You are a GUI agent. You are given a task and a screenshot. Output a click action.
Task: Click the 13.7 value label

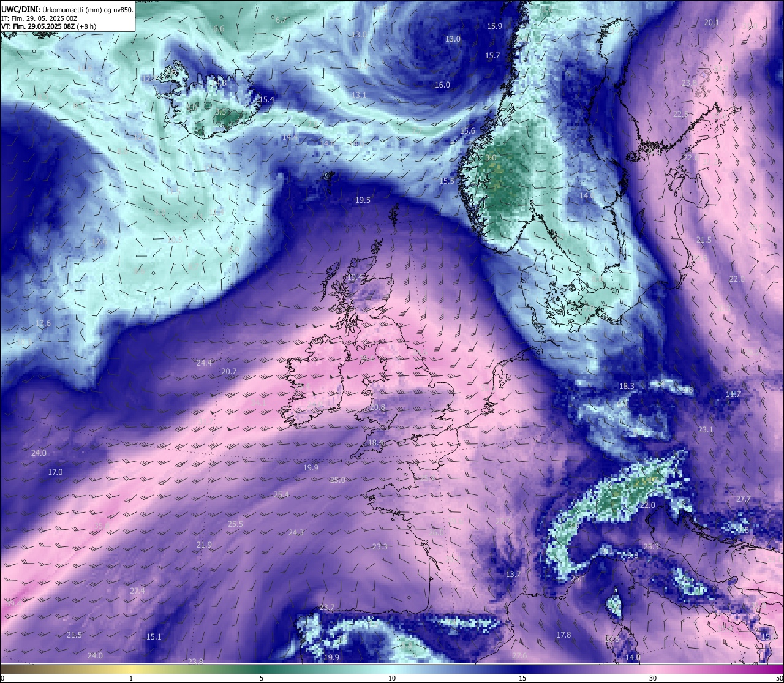513,574
